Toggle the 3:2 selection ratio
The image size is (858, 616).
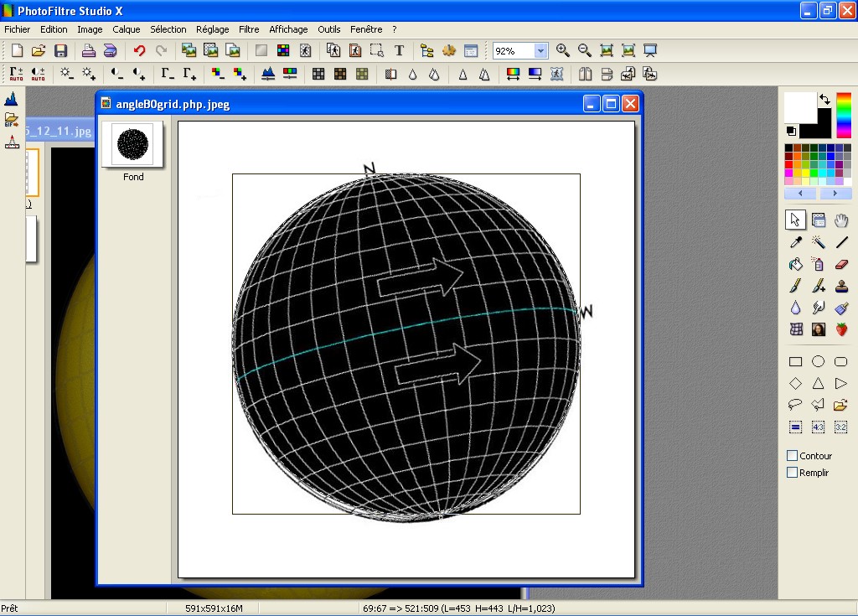(x=841, y=427)
